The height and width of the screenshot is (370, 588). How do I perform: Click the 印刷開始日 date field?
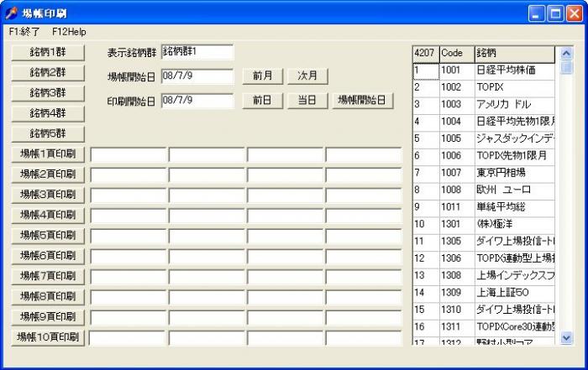point(197,101)
